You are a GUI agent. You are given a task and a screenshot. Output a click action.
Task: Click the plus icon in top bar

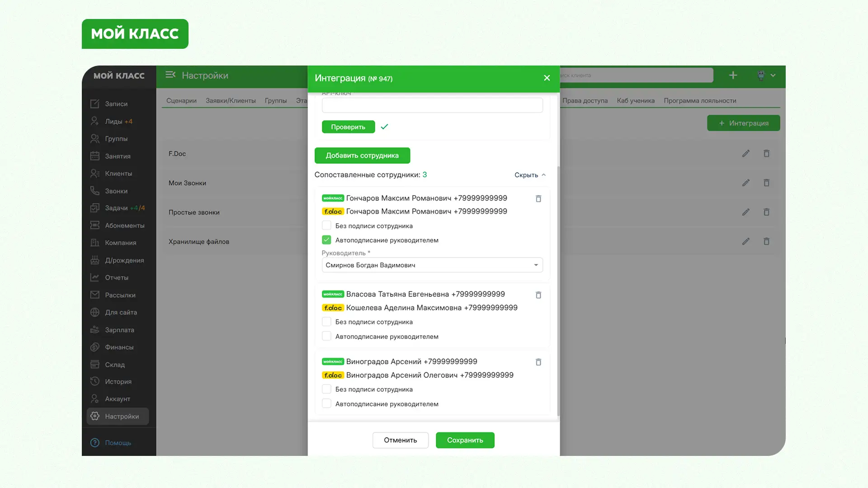click(733, 75)
